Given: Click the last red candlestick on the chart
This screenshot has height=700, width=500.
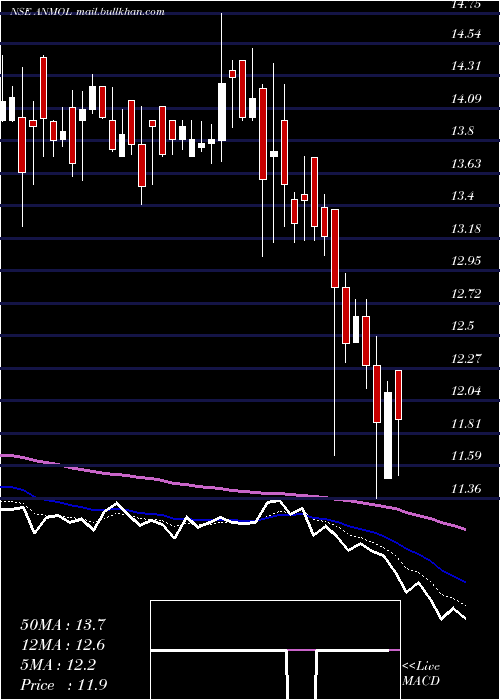Looking at the screenshot, I should (399, 423).
